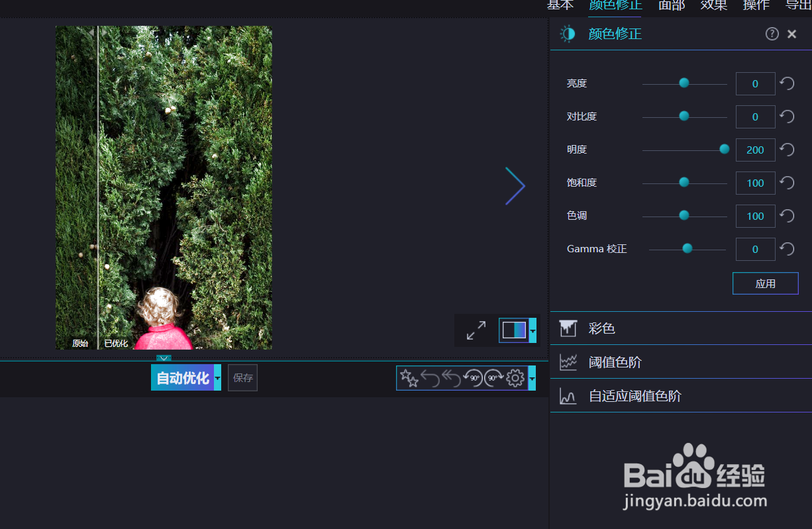Image resolution: width=812 pixels, height=529 pixels.
Task: Click the 彩色 section waterfall icon
Action: pos(568,328)
